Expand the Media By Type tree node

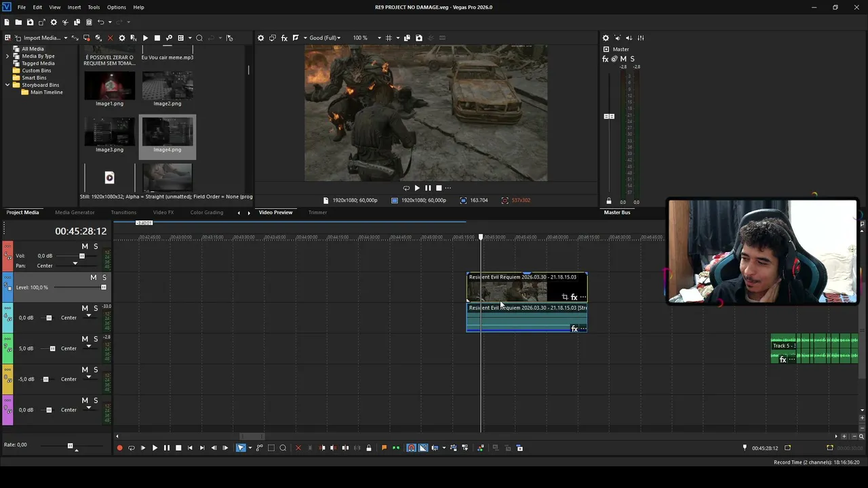pos(7,56)
